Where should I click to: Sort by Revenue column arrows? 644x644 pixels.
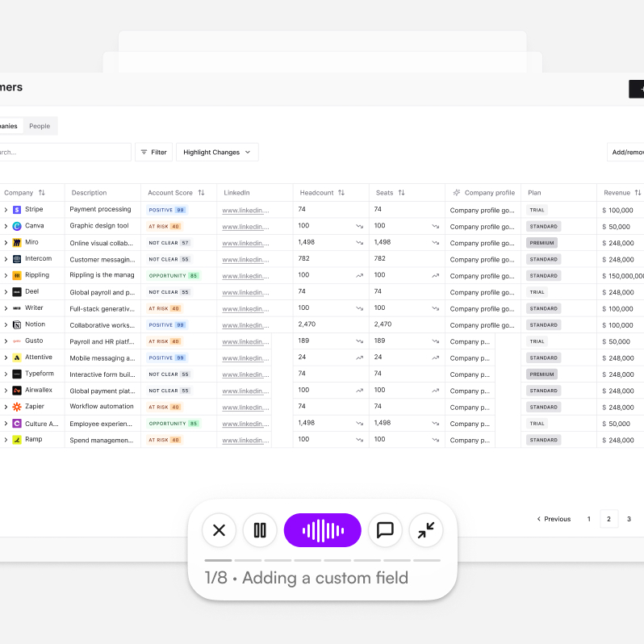[638, 193]
